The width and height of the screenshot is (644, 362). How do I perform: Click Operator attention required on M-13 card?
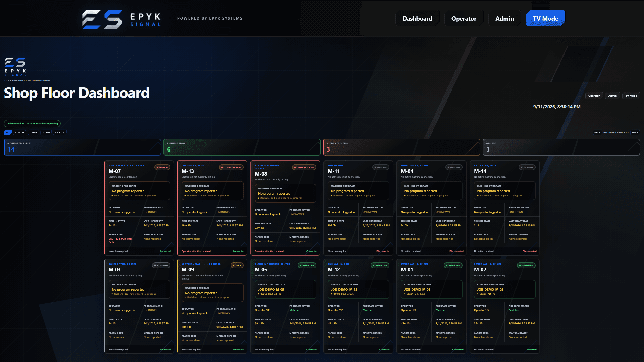196,251
